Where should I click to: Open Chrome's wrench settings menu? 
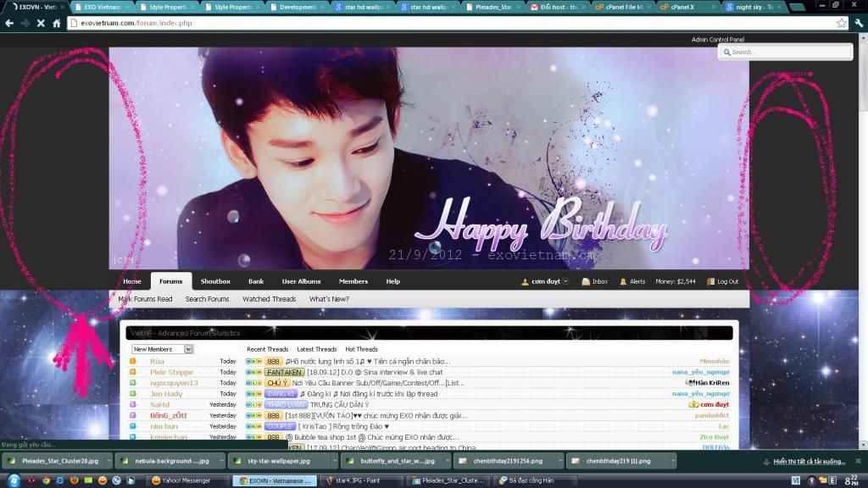(859, 23)
